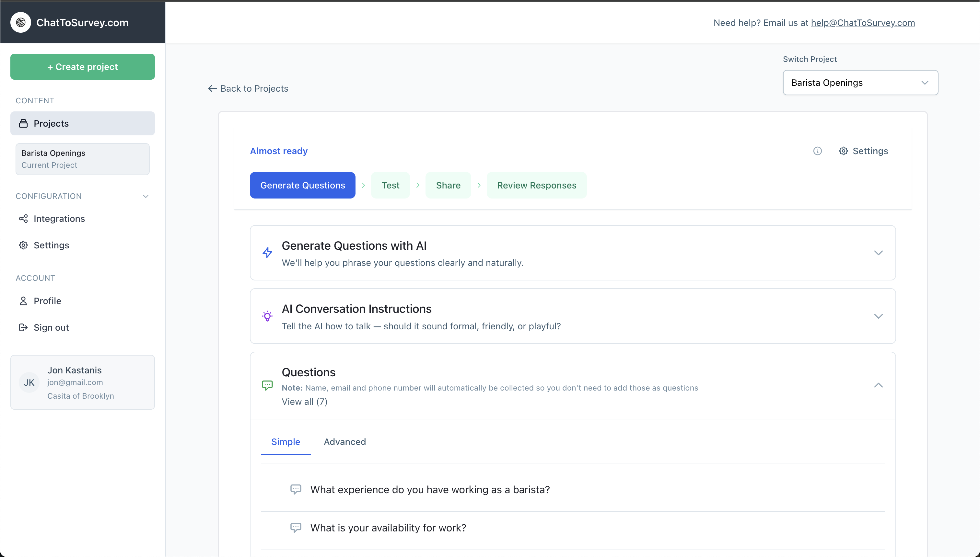
Task: Open the help@ChatToSurvey.com email link
Action: (863, 23)
